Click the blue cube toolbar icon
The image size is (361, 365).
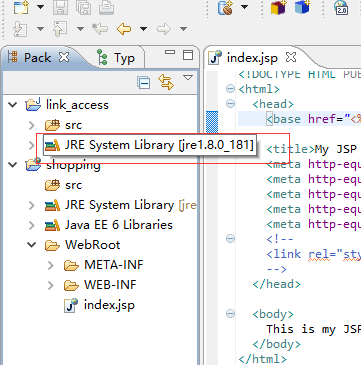point(302,7)
